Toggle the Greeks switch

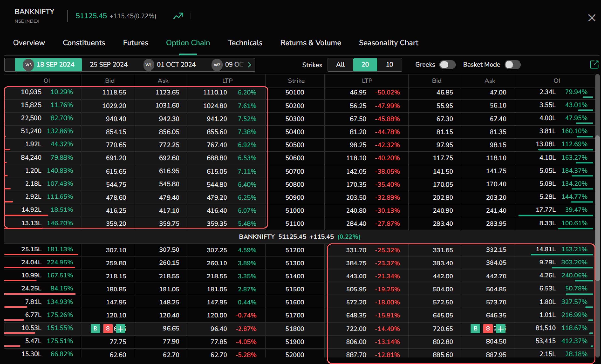coord(447,64)
